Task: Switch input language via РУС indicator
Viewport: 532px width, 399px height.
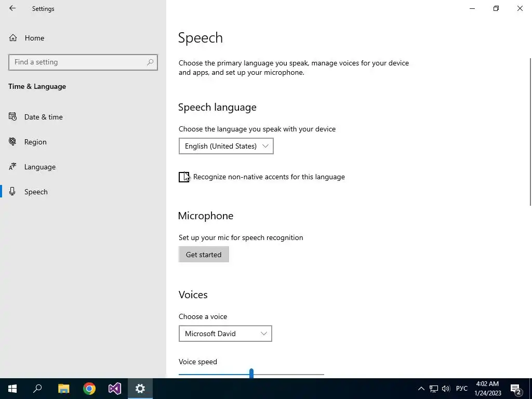Action: [462, 389]
